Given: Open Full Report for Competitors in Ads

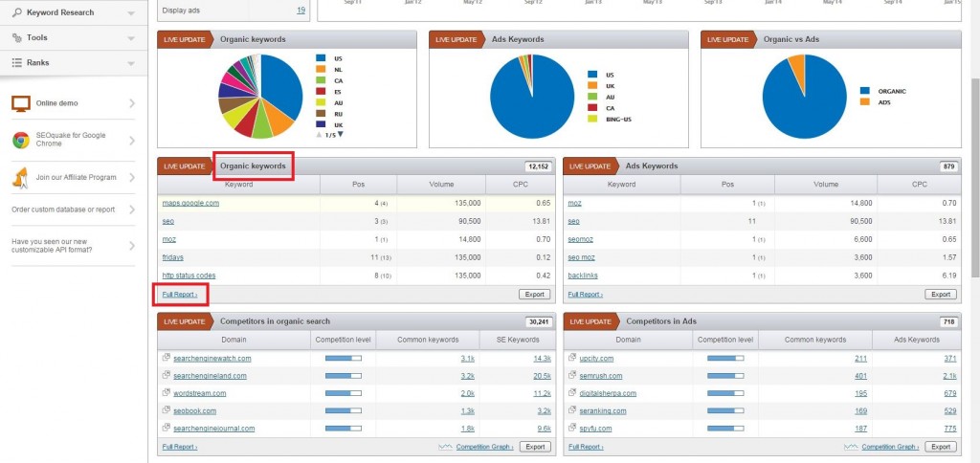Looking at the screenshot, I should (x=586, y=447).
